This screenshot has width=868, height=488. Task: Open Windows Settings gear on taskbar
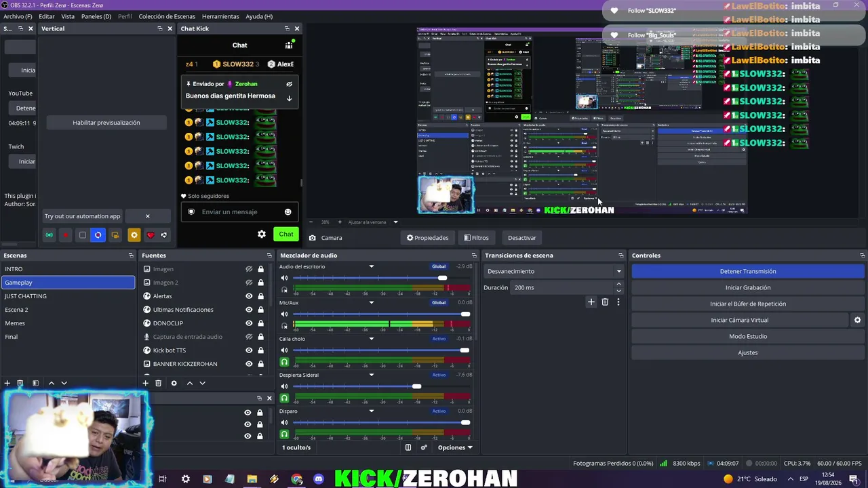click(185, 479)
